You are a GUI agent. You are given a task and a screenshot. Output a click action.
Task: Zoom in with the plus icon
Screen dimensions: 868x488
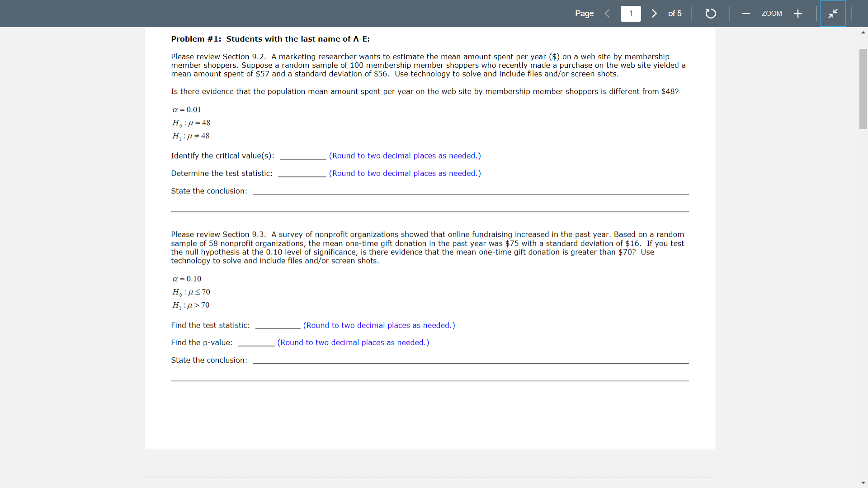797,14
